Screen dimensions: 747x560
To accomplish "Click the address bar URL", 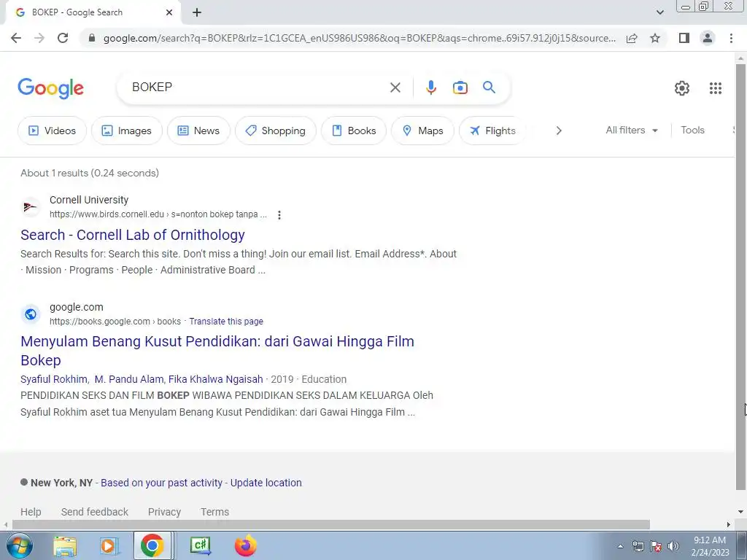I will pos(360,38).
